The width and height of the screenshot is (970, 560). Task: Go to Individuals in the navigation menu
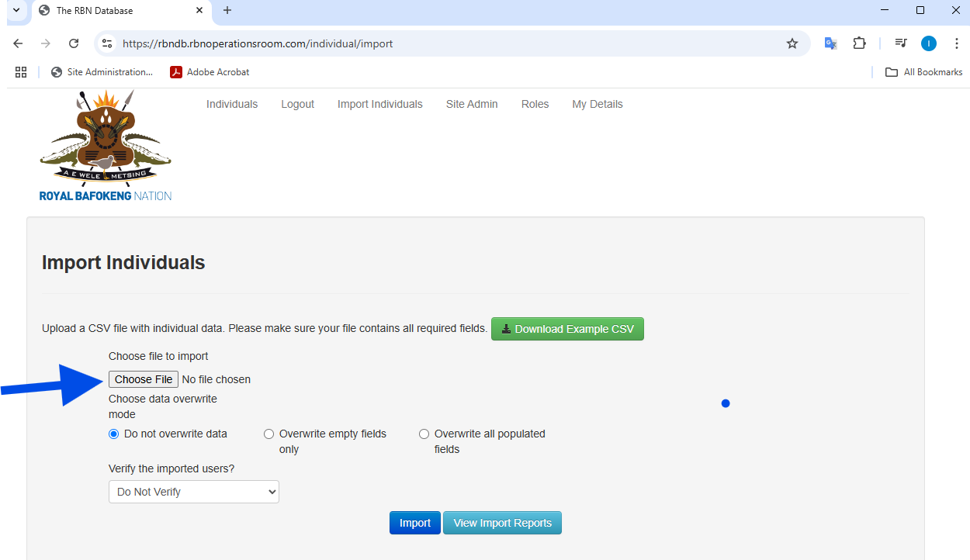[232, 104]
